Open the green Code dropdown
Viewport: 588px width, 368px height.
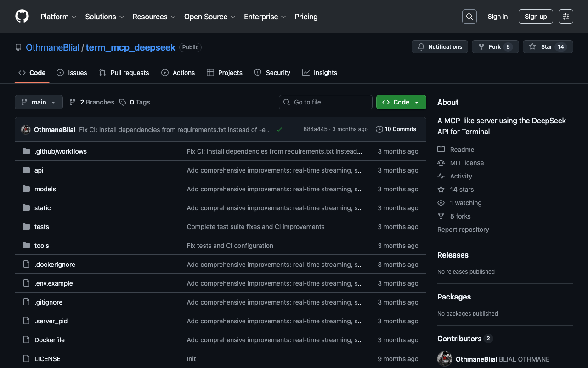click(x=401, y=102)
